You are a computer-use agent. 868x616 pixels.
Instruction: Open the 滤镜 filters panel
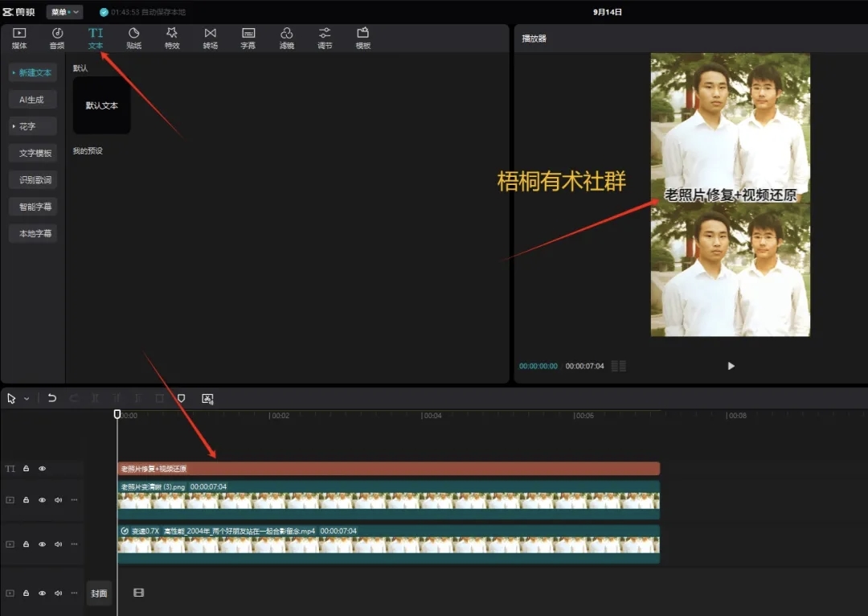click(x=286, y=38)
